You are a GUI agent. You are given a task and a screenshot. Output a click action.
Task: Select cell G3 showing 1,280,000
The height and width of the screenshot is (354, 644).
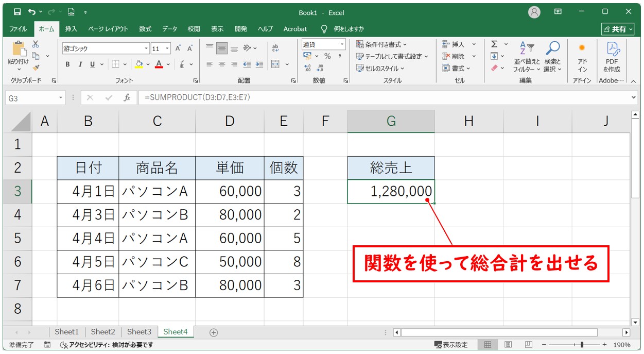tap(391, 192)
